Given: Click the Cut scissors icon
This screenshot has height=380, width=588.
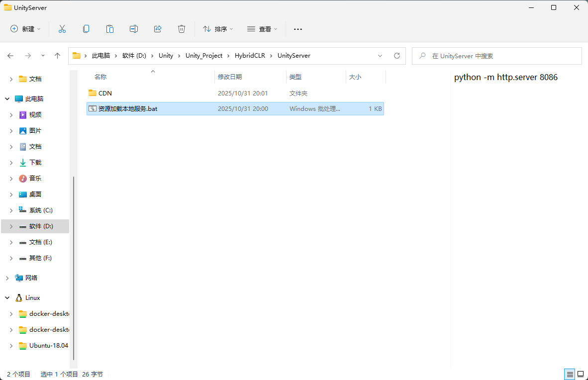Looking at the screenshot, I should [x=62, y=29].
